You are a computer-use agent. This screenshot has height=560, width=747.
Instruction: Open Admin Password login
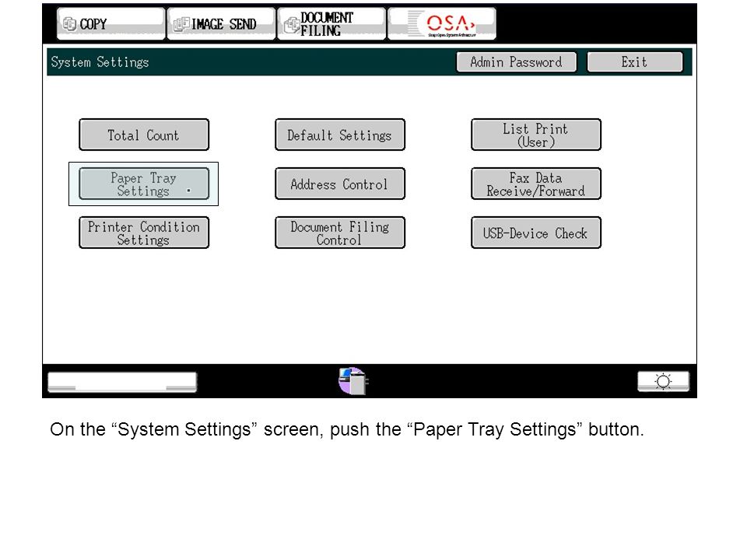point(517,62)
